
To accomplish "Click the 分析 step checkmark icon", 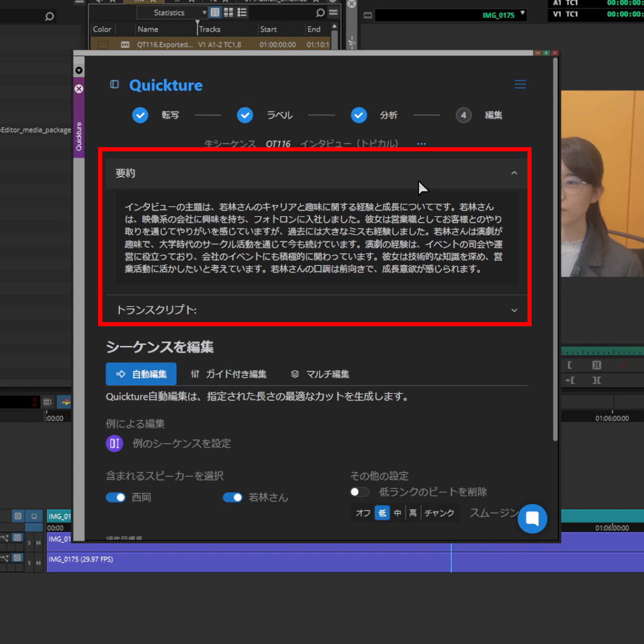I will pos(359,115).
